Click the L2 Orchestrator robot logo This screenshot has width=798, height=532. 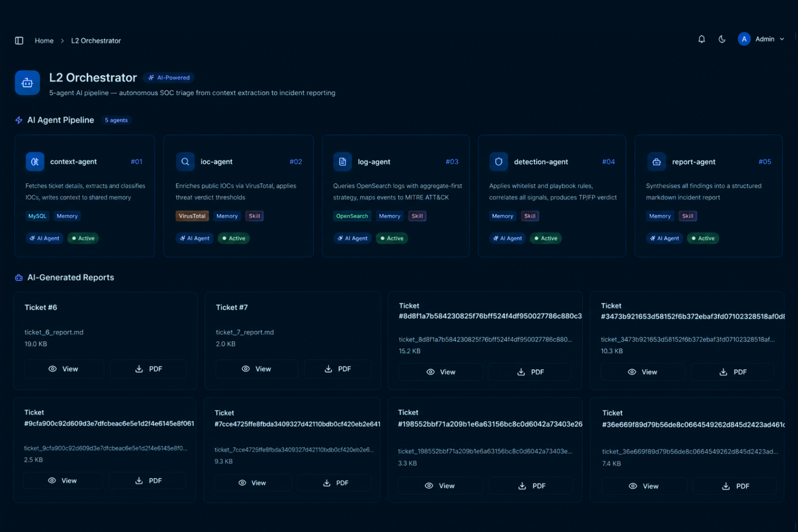(28, 83)
